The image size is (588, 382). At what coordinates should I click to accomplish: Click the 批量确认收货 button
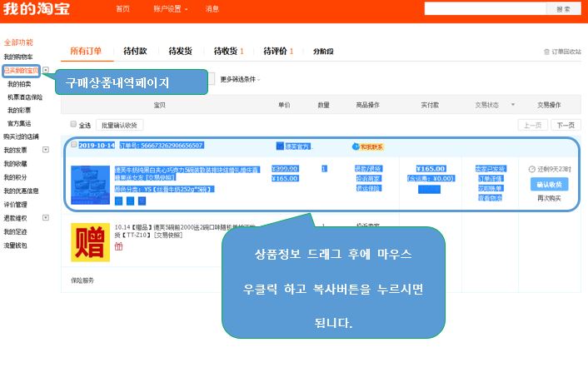[119, 125]
